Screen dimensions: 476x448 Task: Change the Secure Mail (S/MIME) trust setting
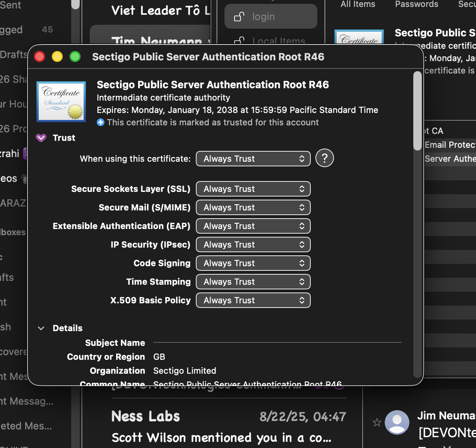[x=253, y=207]
